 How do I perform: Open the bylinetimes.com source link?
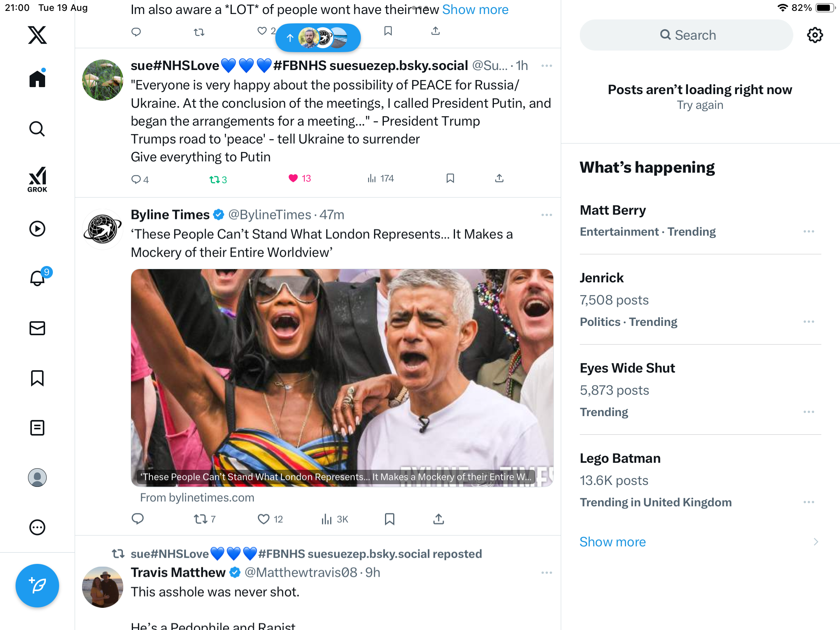click(x=197, y=498)
